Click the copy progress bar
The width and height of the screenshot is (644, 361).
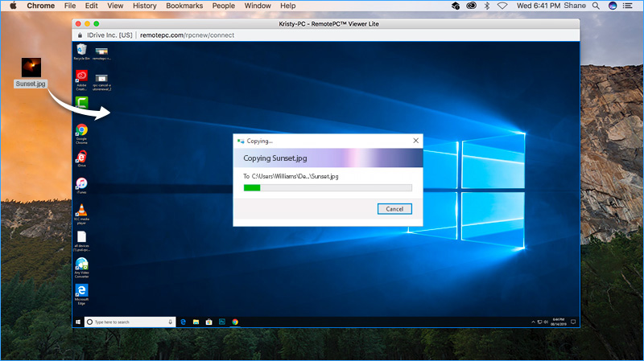pyautogui.click(x=327, y=188)
